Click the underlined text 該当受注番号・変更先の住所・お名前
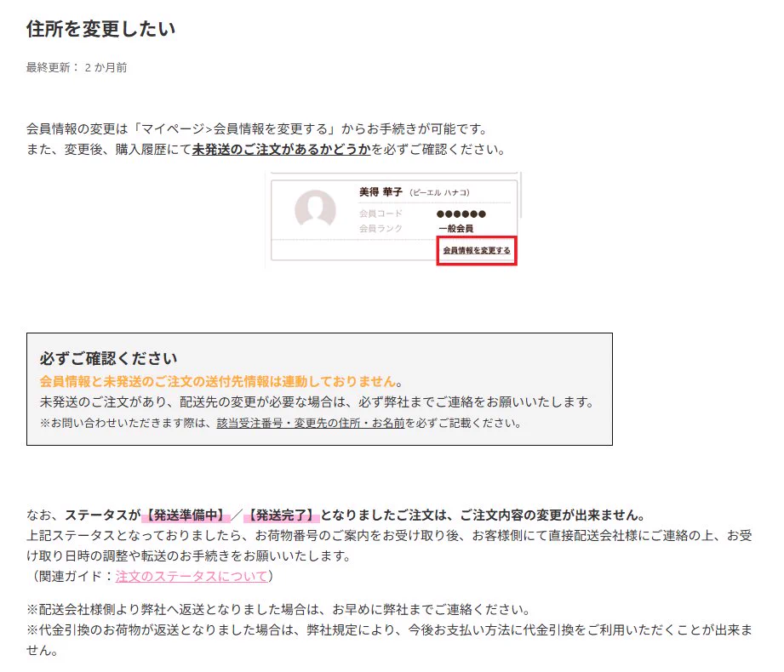 tap(311, 423)
